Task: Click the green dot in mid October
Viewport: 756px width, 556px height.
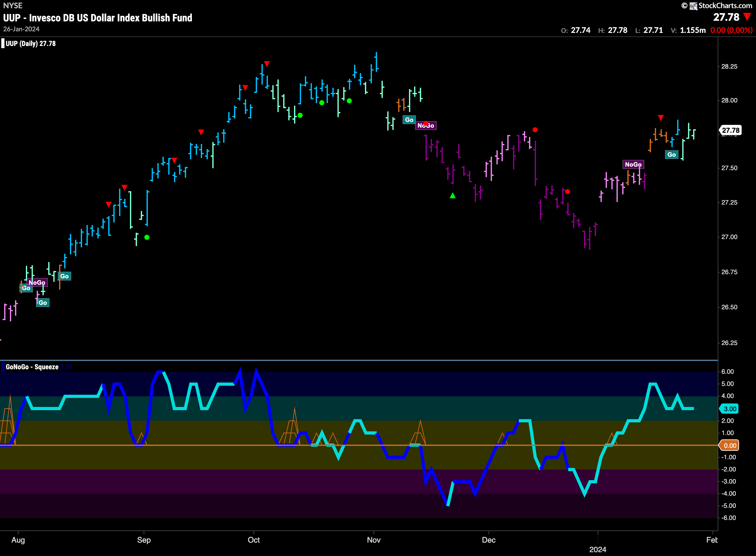Action: (x=322, y=103)
